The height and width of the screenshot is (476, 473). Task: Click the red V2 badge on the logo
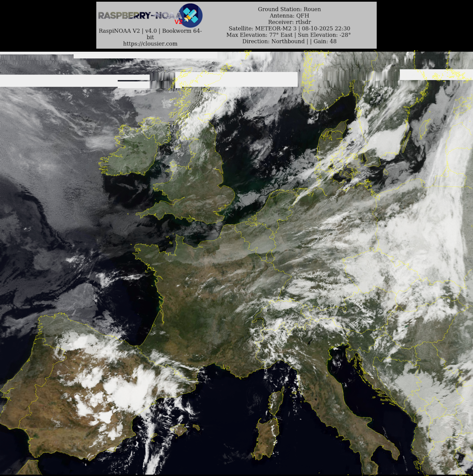(x=178, y=22)
